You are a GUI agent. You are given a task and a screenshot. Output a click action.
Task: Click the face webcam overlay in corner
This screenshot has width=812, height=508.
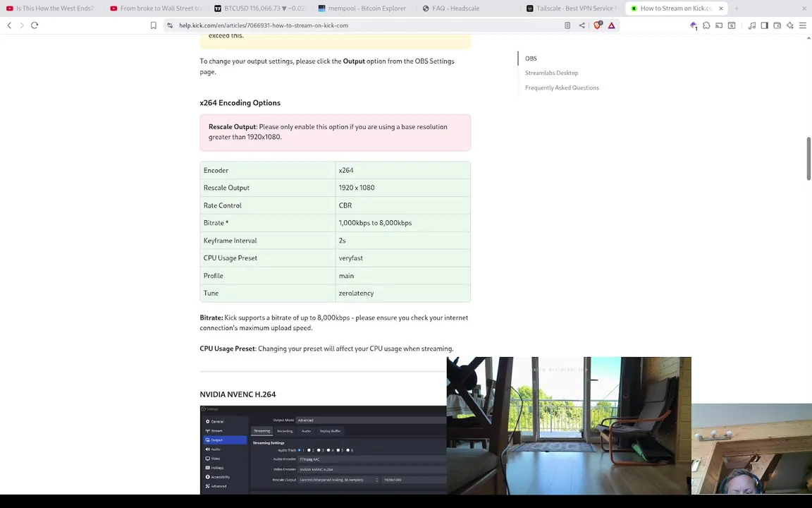point(751,449)
